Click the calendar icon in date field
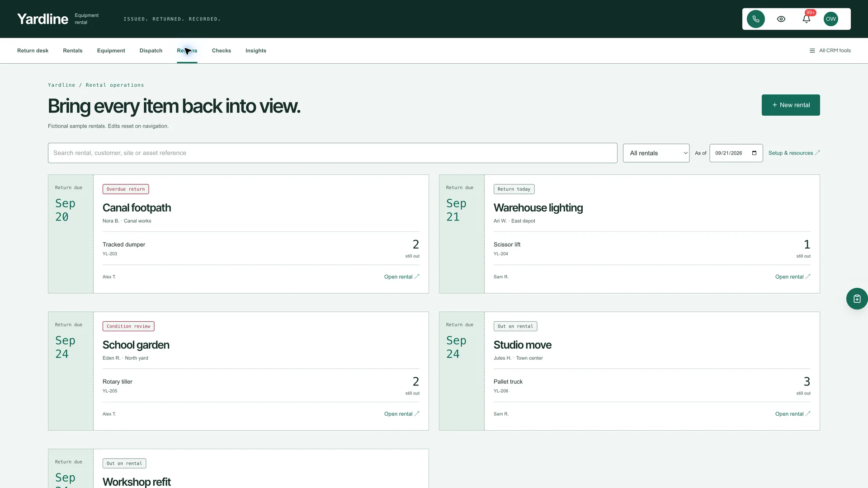Screen dimensions: 868x488 (x=754, y=153)
